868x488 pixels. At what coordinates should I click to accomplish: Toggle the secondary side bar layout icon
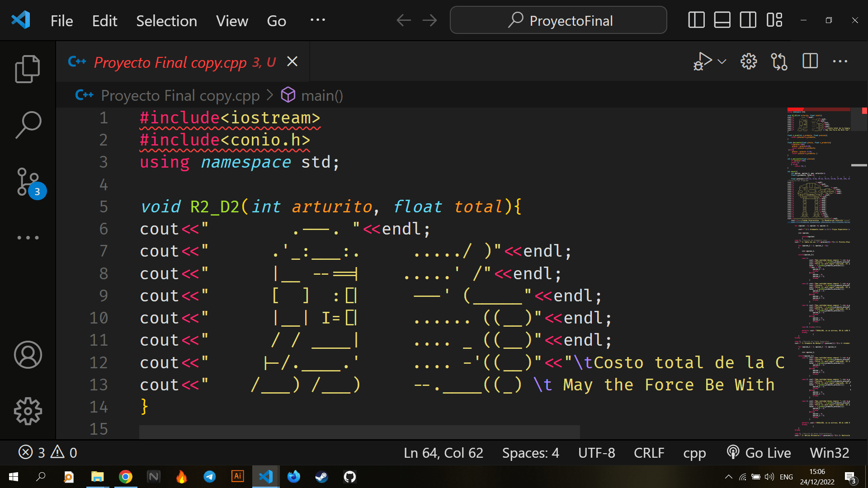click(748, 20)
